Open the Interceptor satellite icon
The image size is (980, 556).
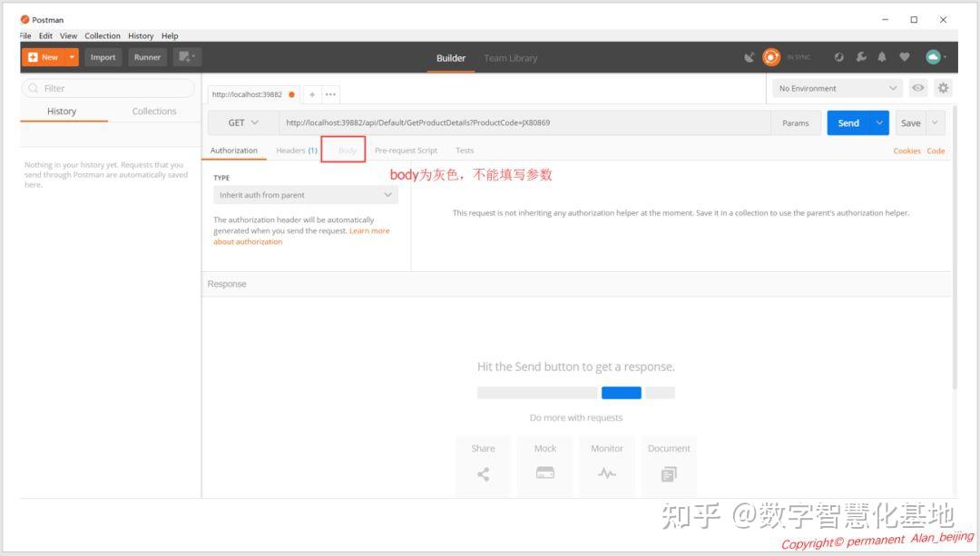point(749,56)
